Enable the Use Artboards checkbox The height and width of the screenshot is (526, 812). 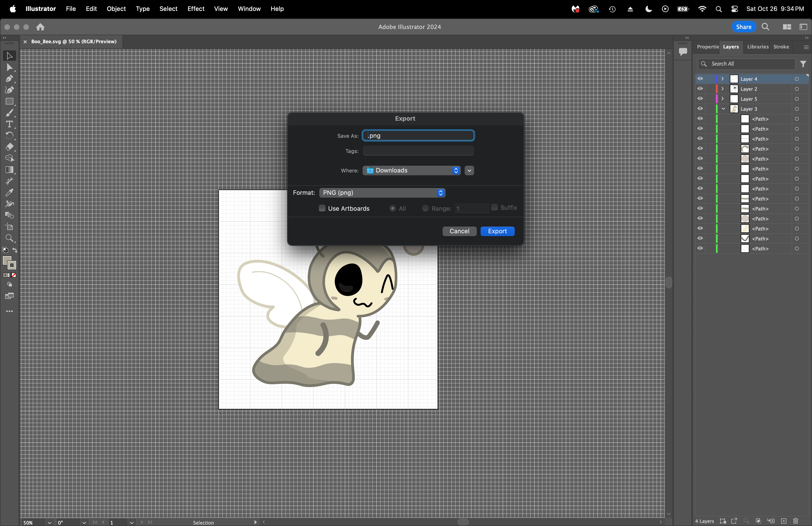(322, 208)
